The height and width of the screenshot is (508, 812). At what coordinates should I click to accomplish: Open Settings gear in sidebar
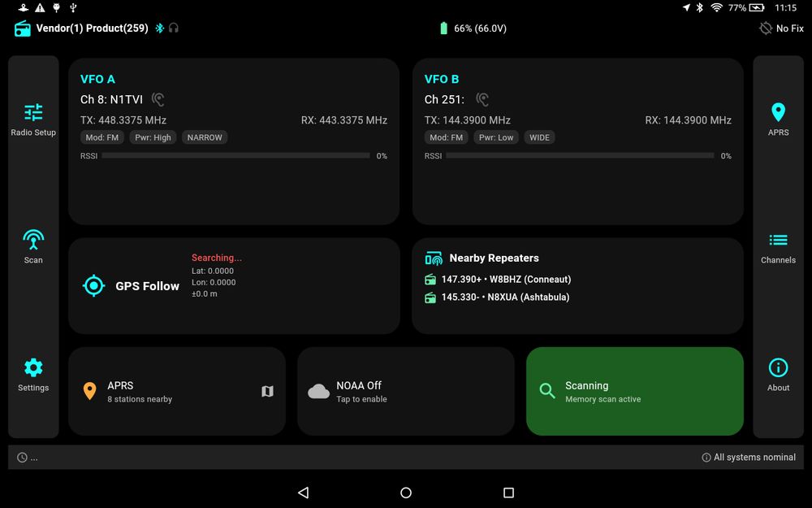[x=33, y=375]
